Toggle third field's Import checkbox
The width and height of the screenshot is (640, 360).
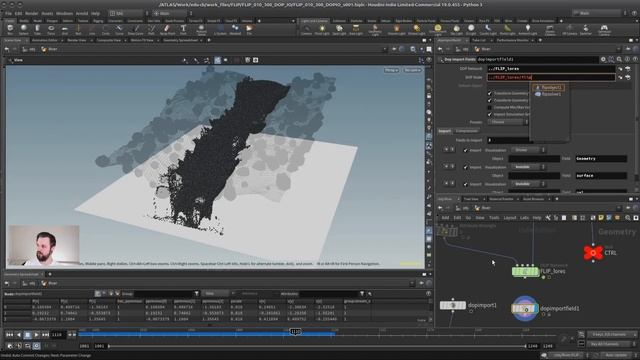[x=465, y=184]
